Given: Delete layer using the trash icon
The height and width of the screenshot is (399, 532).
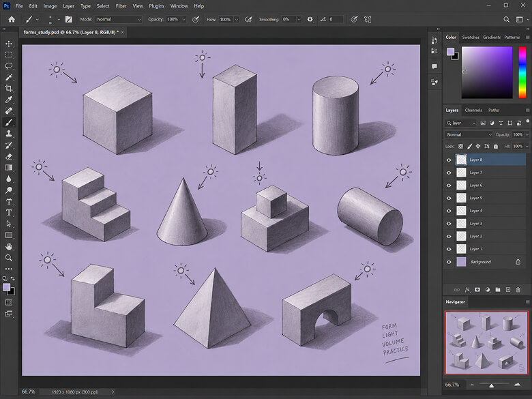Looking at the screenshot, I should (518, 290).
